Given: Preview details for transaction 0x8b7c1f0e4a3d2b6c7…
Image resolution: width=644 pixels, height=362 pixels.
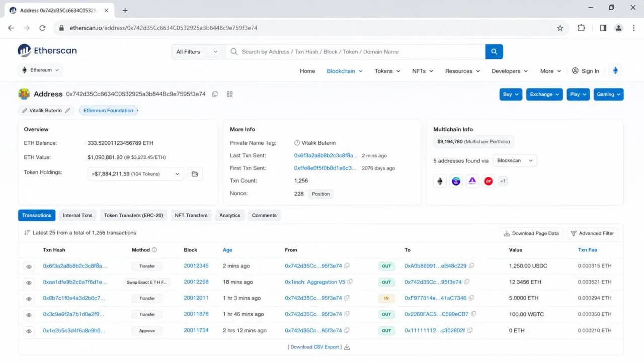Looking at the screenshot, I should click(x=29, y=299).
